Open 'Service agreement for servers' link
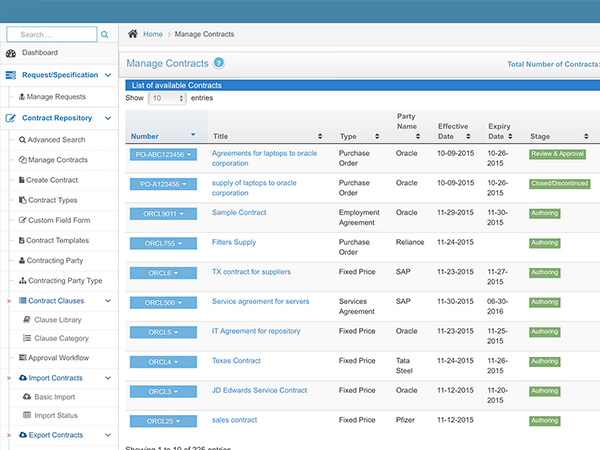 pyautogui.click(x=261, y=302)
